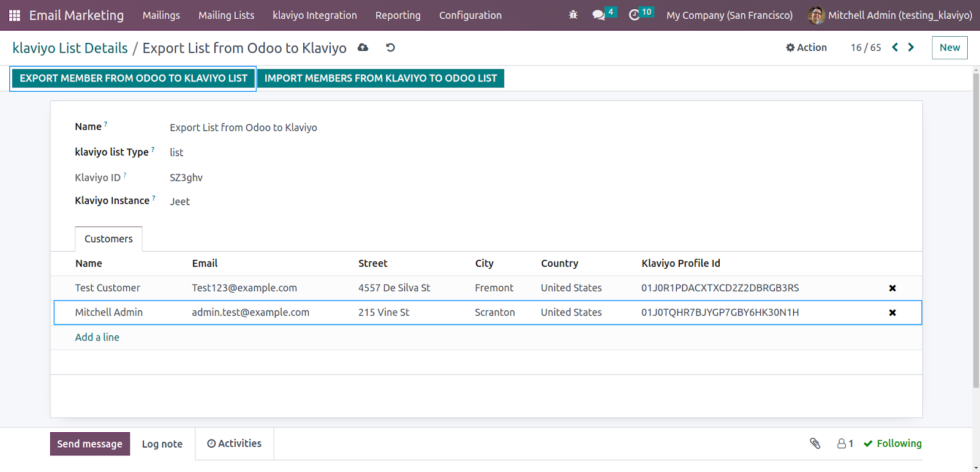Click the Name field help question mark
The height and width of the screenshot is (472, 980).
[105, 124]
